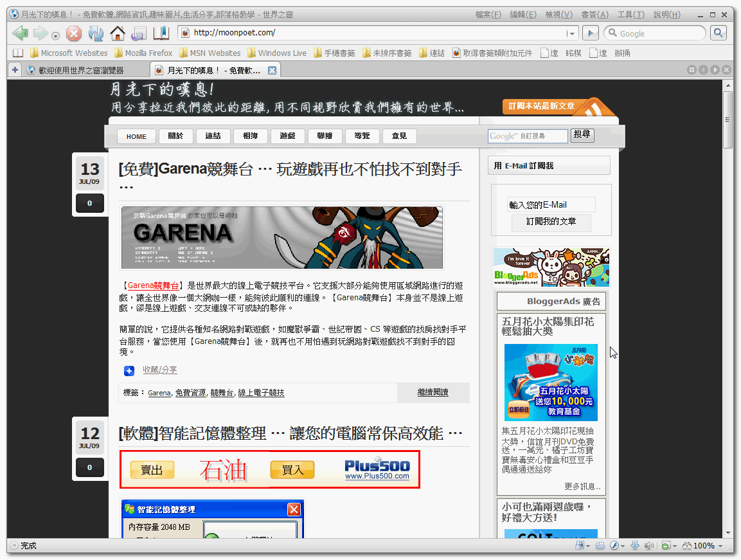
Task: Click the search magnifier button
Action: click(x=718, y=33)
